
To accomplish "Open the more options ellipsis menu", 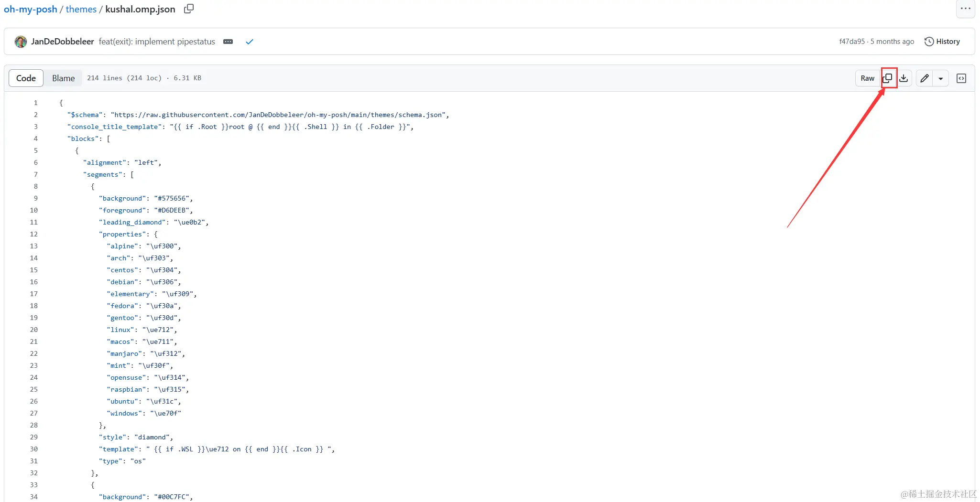I will [x=965, y=9].
